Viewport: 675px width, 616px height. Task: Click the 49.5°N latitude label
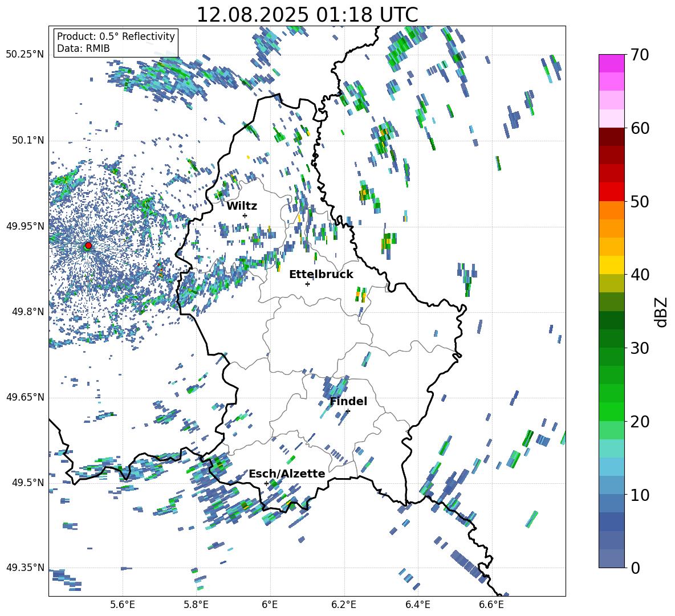(27, 482)
